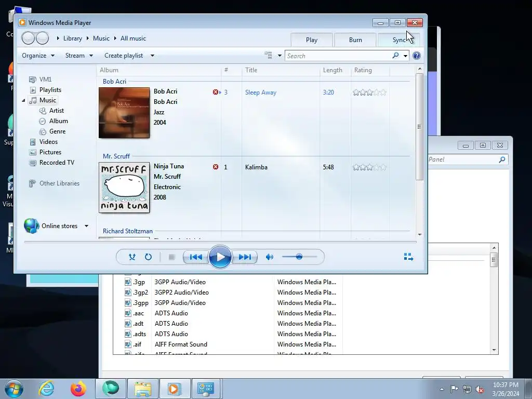Open the Stream menu
Screen dimensions: 532x399
pos(79,55)
